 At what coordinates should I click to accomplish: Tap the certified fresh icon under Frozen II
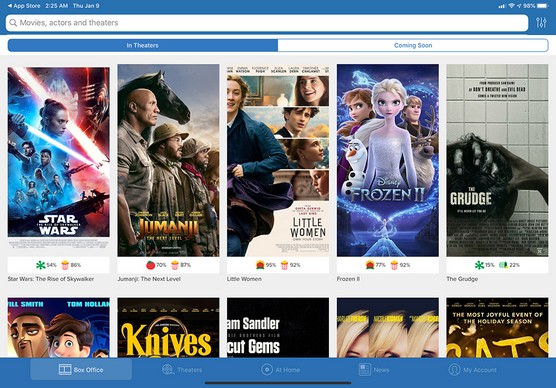[370, 265]
